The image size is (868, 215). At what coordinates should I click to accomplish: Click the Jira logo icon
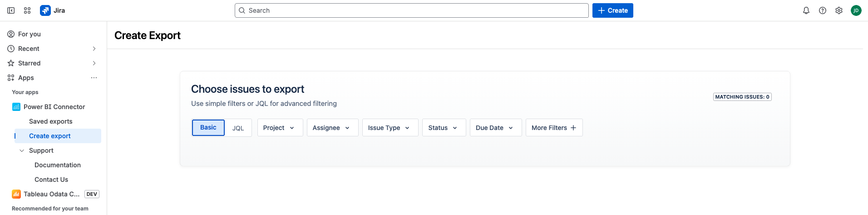(45, 10)
